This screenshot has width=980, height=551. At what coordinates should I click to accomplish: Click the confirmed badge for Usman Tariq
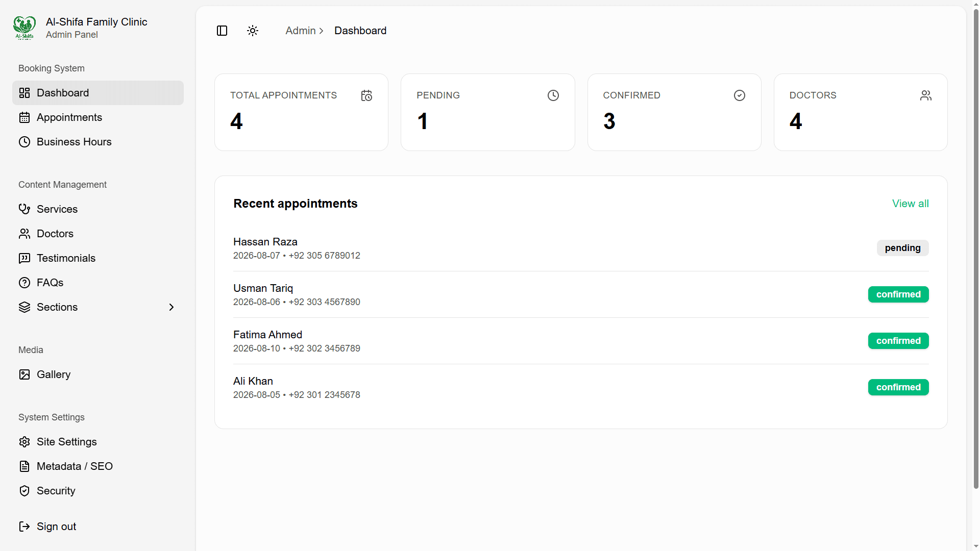tap(898, 294)
